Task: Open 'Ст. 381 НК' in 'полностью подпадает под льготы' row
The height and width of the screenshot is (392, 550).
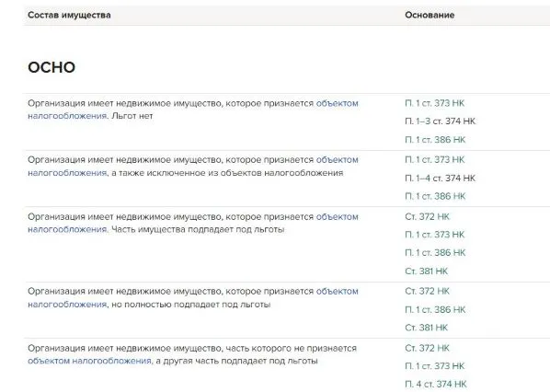Action: click(426, 328)
